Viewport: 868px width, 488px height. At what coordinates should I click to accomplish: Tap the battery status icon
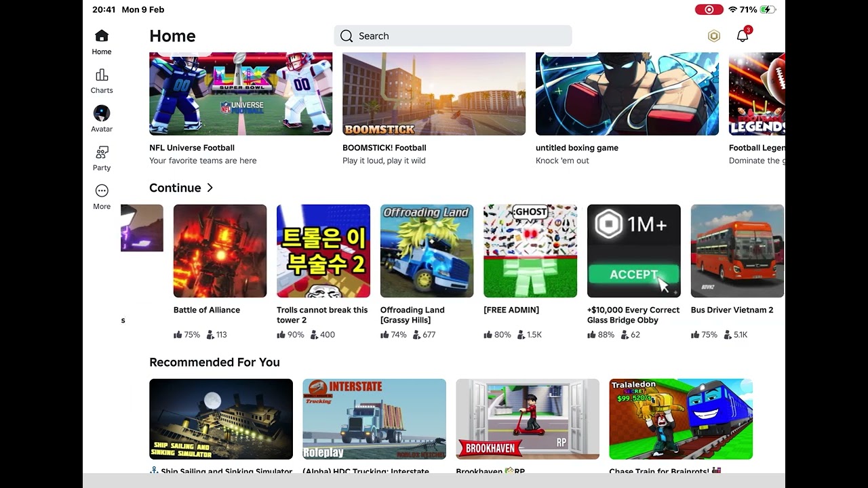(768, 9)
